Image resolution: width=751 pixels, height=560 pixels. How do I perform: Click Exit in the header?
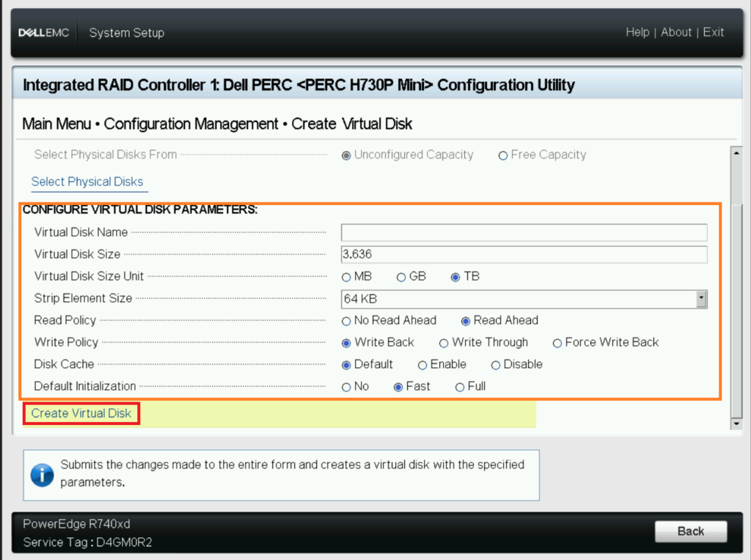(x=713, y=32)
